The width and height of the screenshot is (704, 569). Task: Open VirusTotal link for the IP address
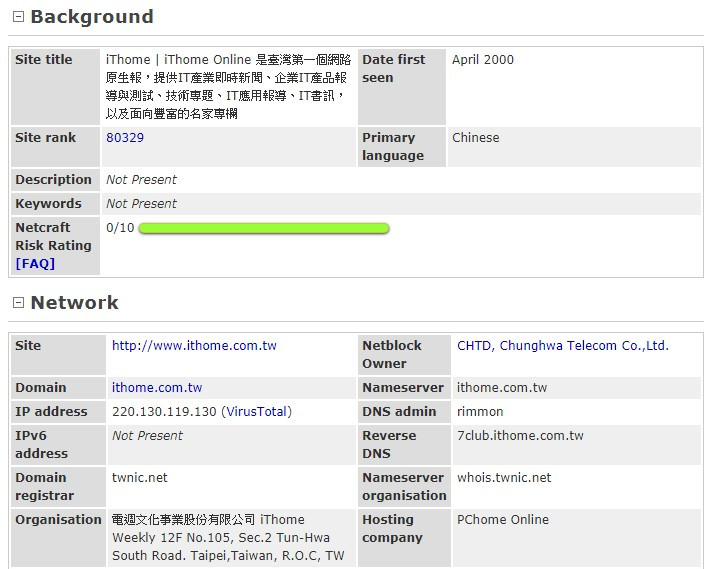tap(256, 411)
